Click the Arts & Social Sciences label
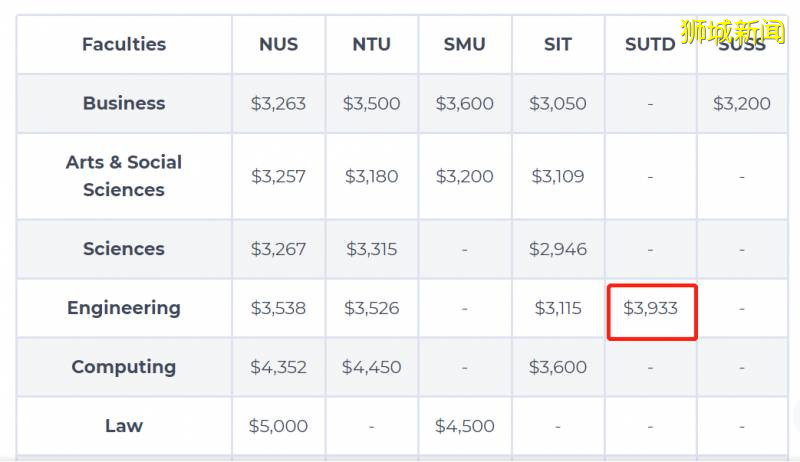800x462 pixels. (124, 176)
